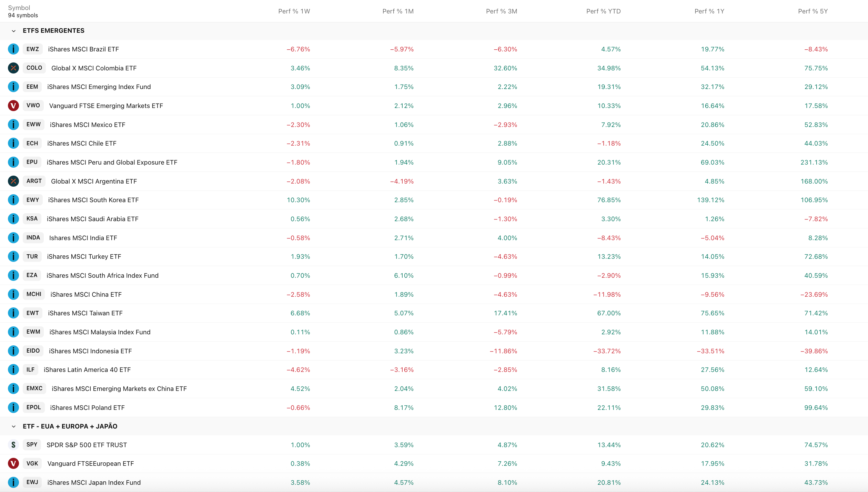Click the SPDR logo beside SPY
Viewport: 868px width, 492px height.
click(x=13, y=445)
